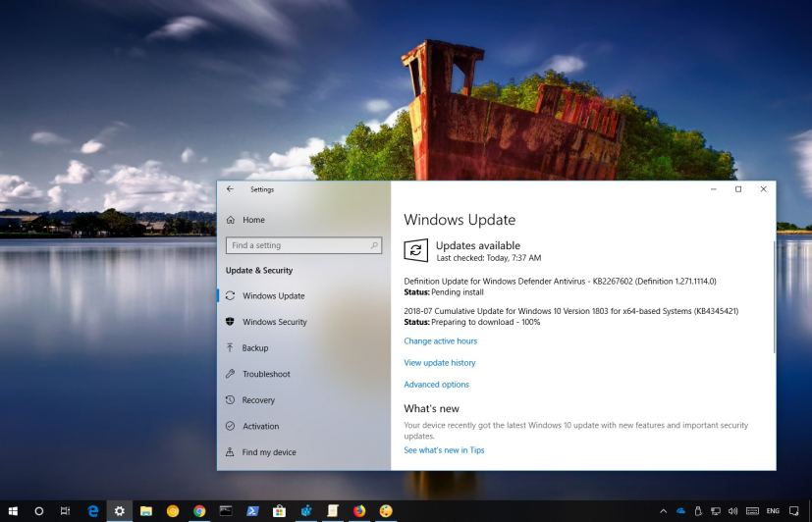Open Microsoft Store from the taskbar

tap(279, 511)
